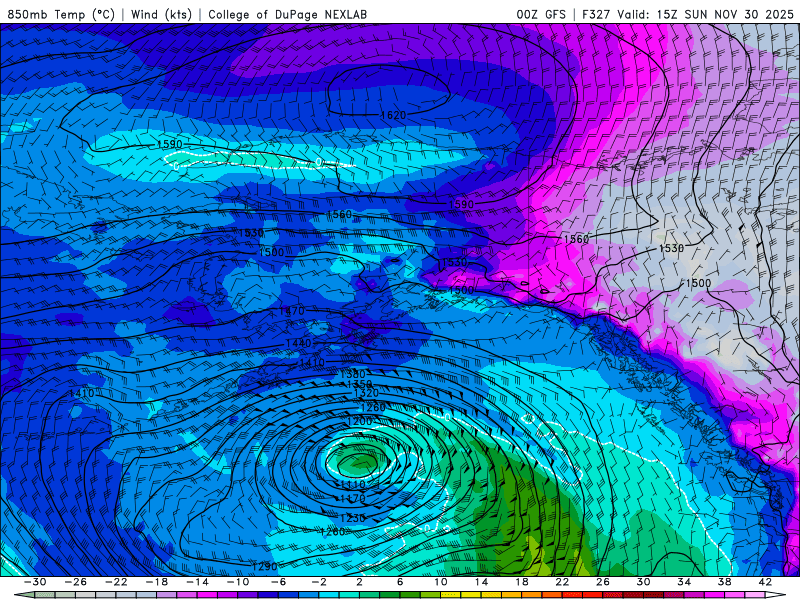Select the 1110 contour label near low center

click(x=353, y=484)
